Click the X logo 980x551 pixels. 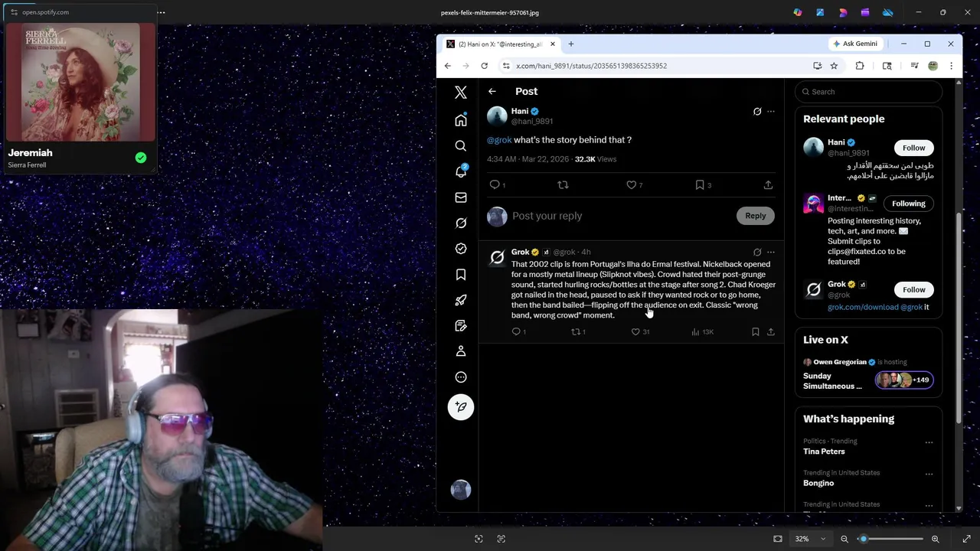[461, 93]
